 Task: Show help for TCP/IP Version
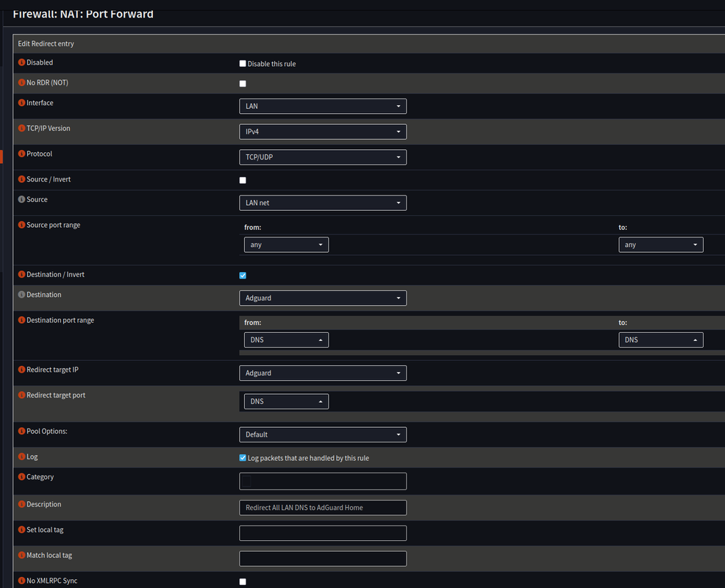(21, 128)
